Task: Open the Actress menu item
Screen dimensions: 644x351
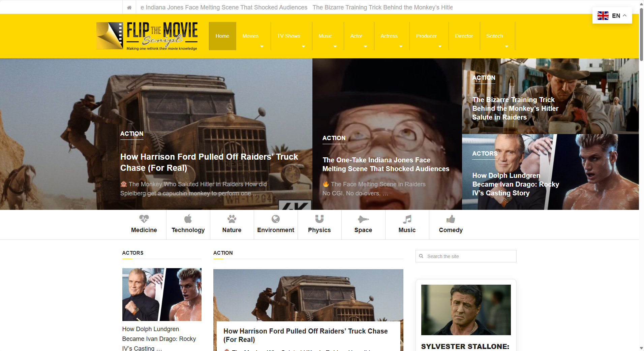Action: (x=389, y=36)
